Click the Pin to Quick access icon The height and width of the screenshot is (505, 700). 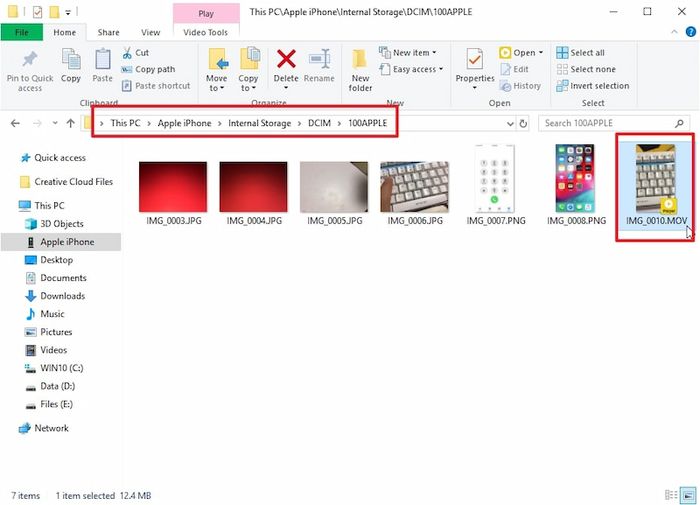(29, 62)
